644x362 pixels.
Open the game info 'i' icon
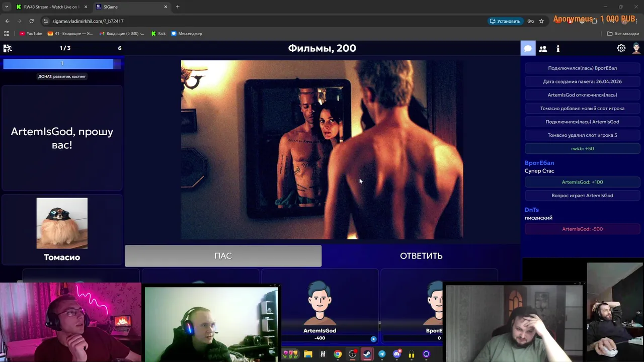click(558, 49)
